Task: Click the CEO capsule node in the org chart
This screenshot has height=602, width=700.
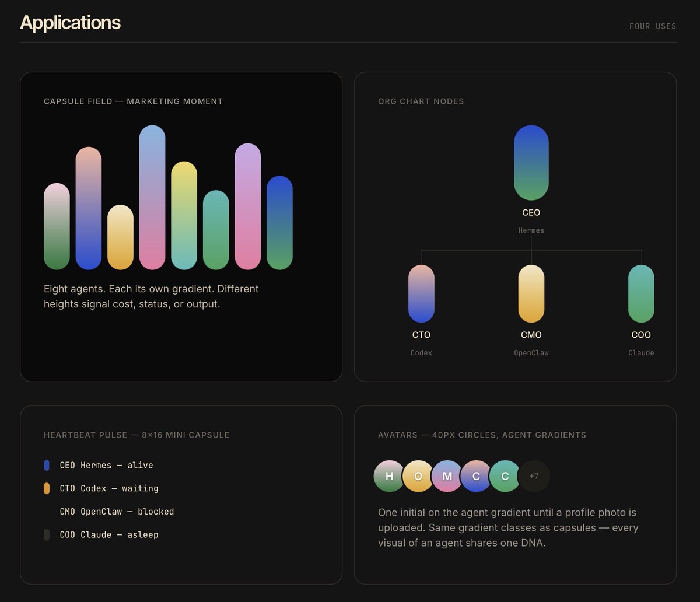Action: (x=531, y=163)
